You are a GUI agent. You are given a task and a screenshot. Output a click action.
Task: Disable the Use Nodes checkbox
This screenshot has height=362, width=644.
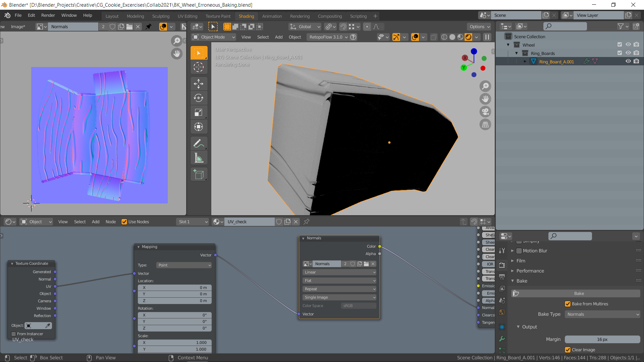point(124,222)
